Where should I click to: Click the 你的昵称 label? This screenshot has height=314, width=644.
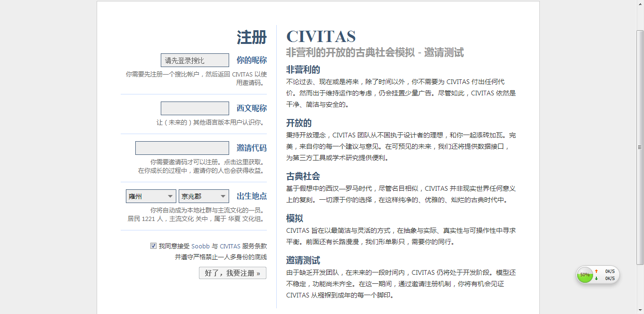[252, 60]
